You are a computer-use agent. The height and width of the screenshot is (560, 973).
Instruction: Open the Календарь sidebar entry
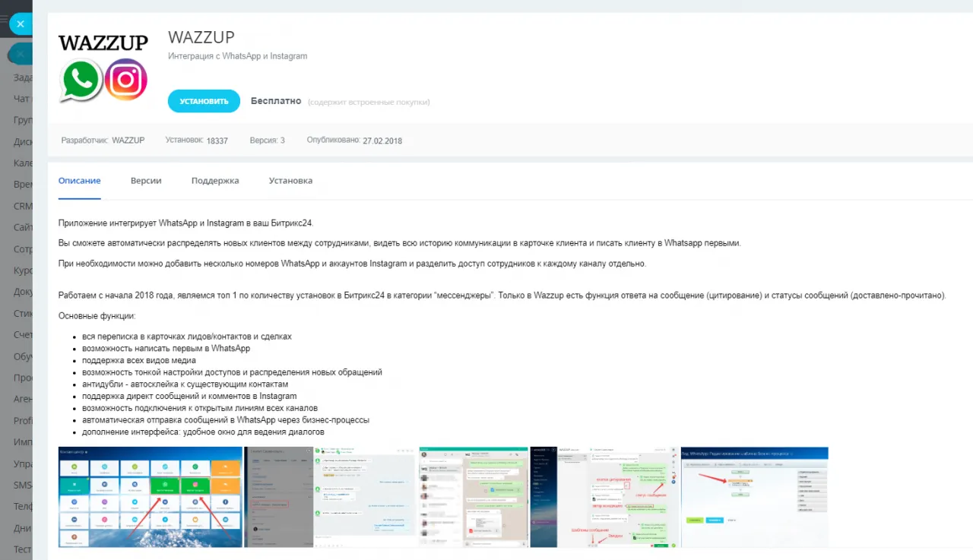[24, 163]
